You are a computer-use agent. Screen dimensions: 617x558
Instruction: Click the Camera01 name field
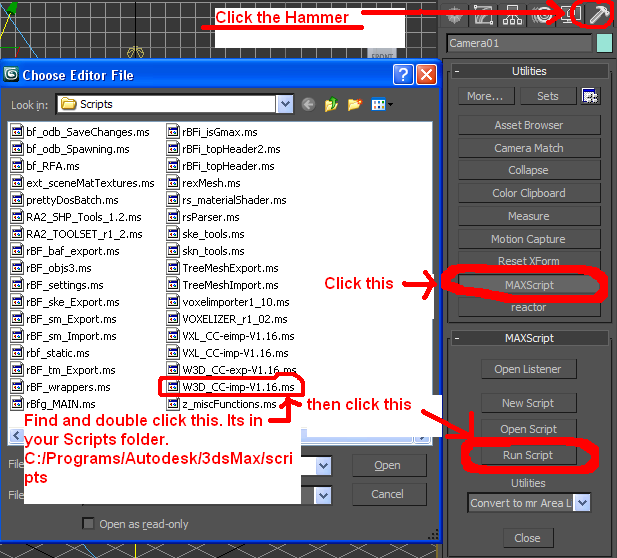pos(519,43)
